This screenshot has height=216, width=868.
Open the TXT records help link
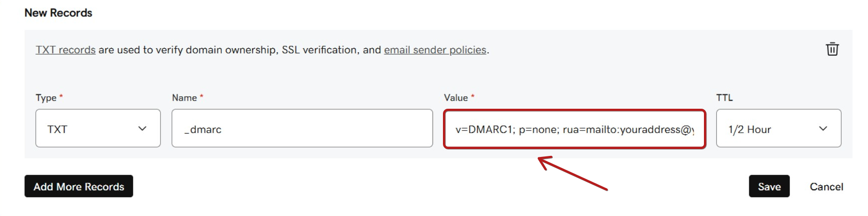[x=65, y=50]
